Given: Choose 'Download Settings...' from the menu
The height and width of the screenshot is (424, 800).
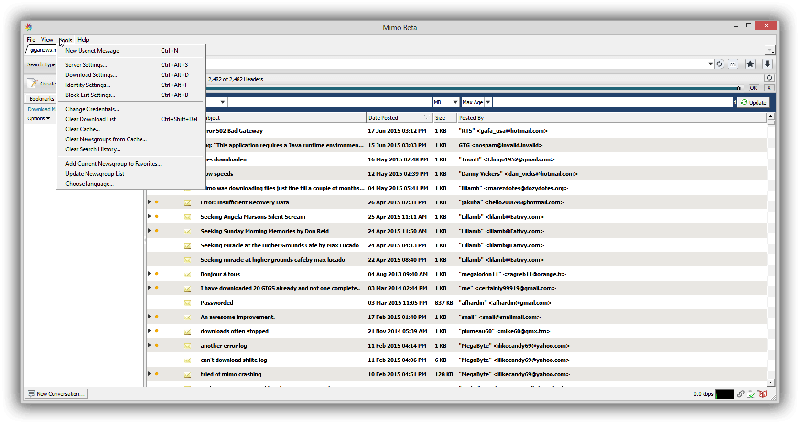Looking at the screenshot, I should pos(131,75).
